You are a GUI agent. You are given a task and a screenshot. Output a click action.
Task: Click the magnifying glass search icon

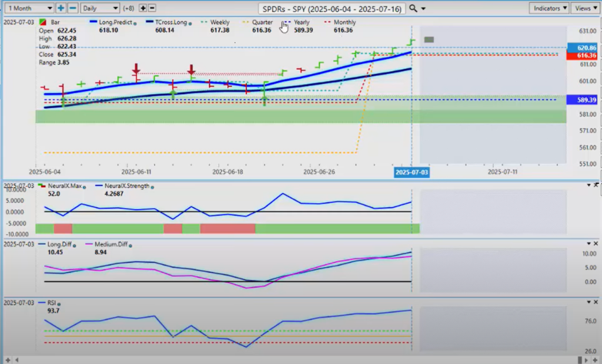pos(413,8)
